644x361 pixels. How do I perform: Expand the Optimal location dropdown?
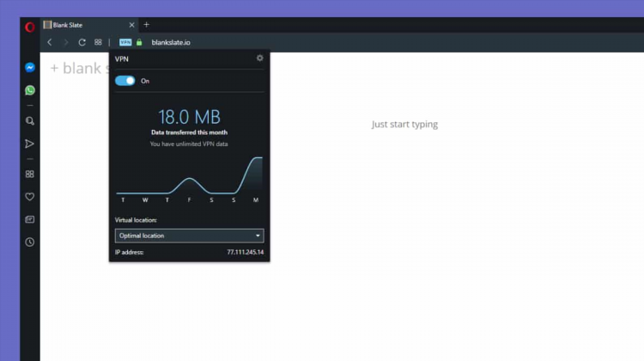(190, 236)
